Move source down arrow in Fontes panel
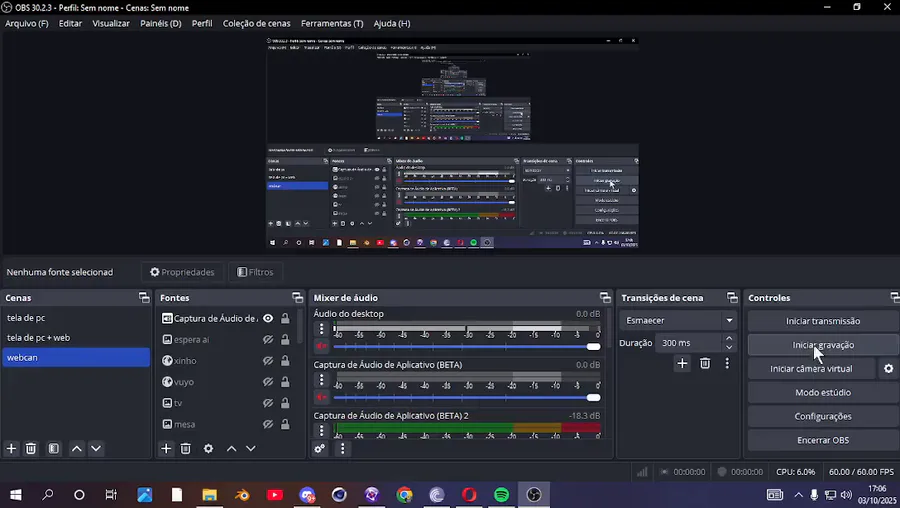The image size is (900, 508). [251, 448]
